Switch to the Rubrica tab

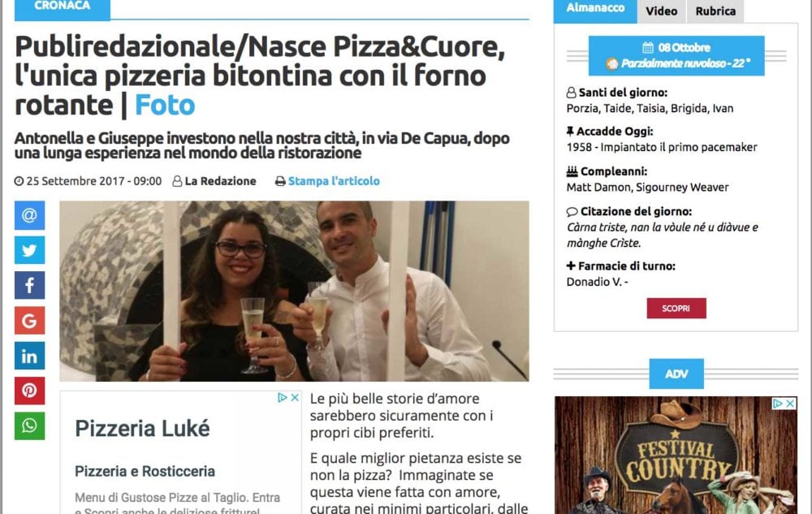(715, 11)
